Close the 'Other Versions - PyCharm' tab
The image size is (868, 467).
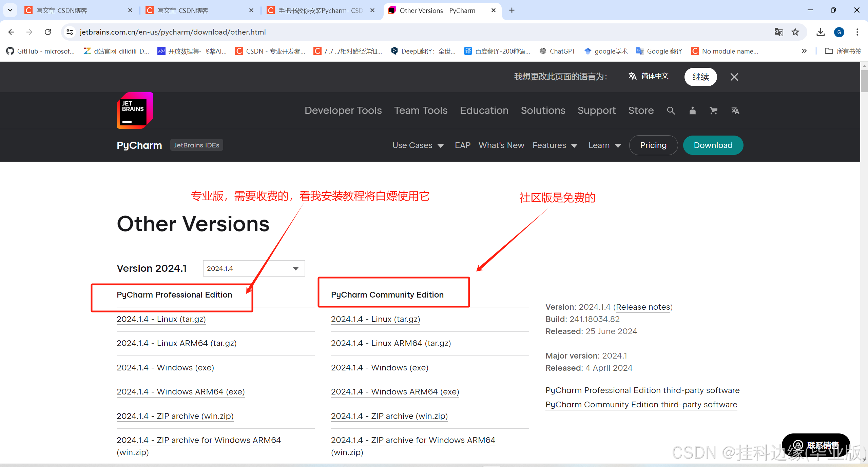494,11
